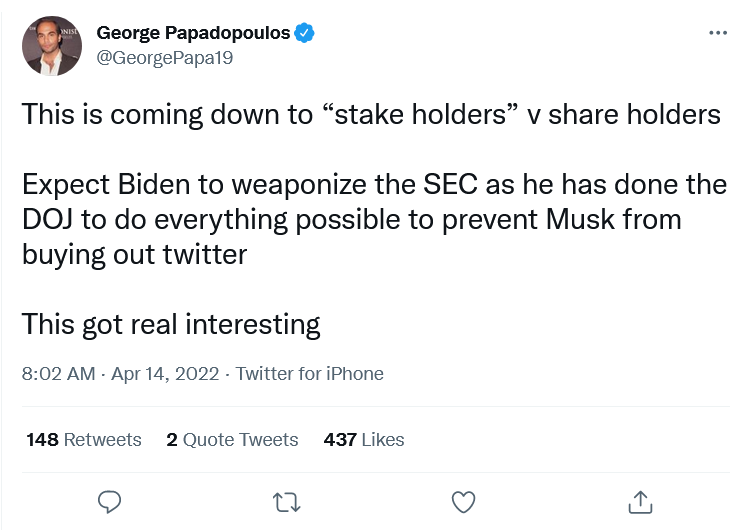View the 2 Quote Tweets list
This screenshot has width=748, height=530.
(232, 439)
